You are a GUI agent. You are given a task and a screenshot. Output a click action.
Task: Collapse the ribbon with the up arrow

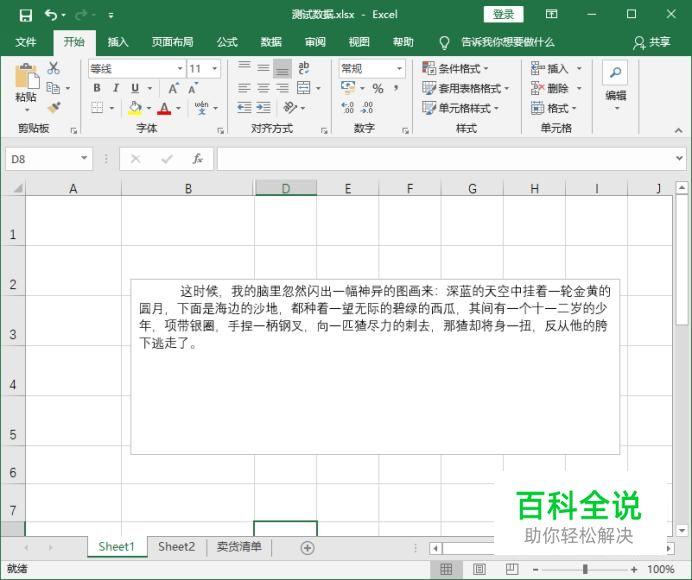click(x=678, y=131)
